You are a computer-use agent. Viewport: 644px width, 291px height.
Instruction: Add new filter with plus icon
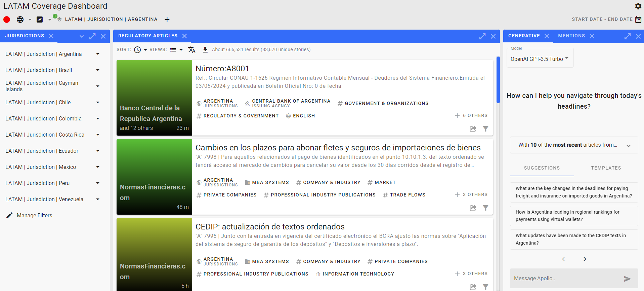(x=167, y=20)
